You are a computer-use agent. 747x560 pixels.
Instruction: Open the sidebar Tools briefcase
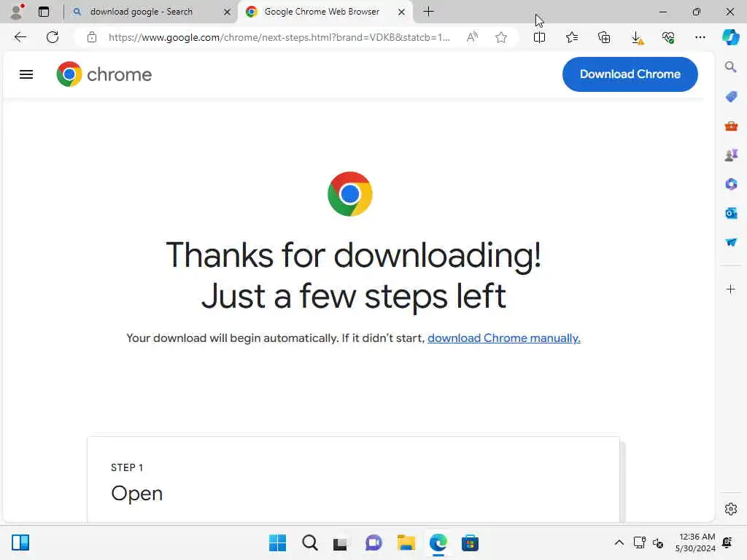(x=731, y=126)
